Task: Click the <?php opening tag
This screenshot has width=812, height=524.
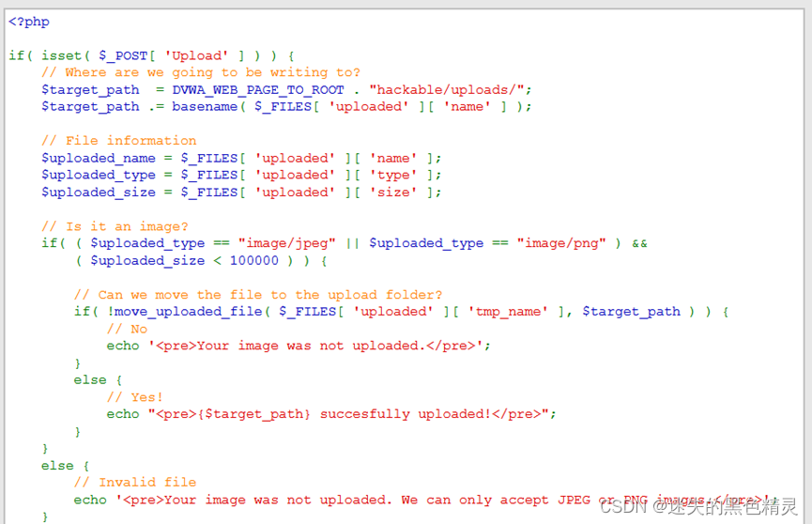Action: 29,22
